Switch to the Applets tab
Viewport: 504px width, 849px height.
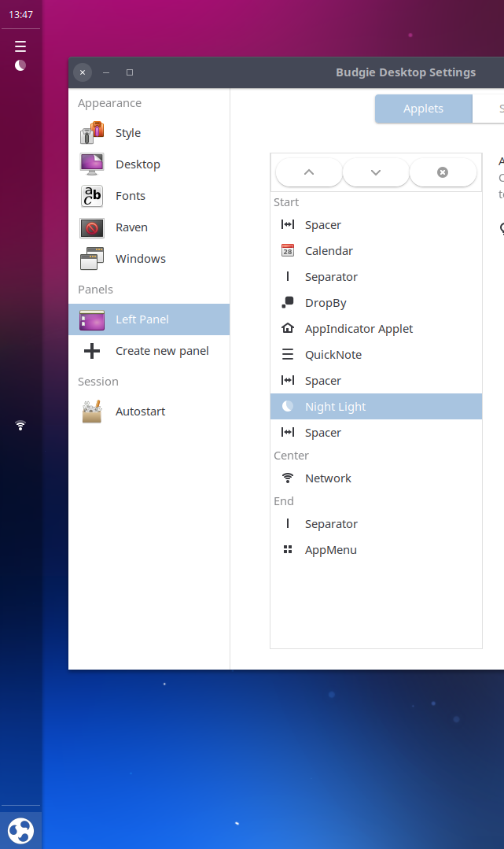423,109
